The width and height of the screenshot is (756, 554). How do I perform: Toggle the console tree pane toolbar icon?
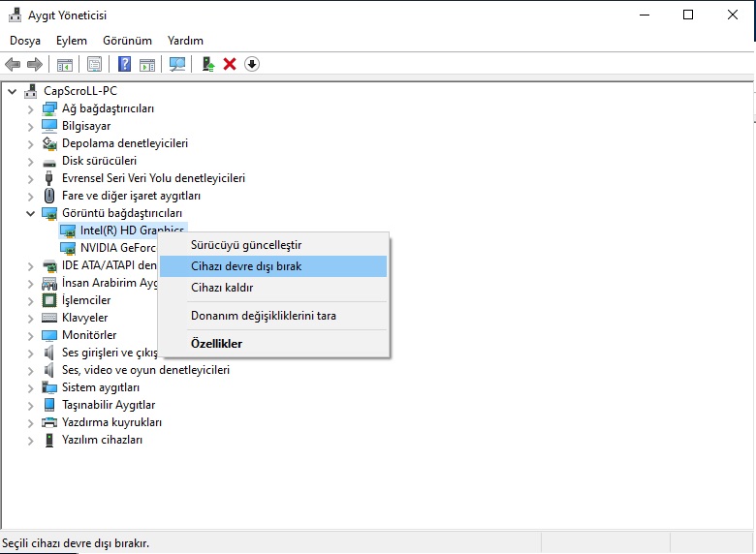click(x=65, y=64)
